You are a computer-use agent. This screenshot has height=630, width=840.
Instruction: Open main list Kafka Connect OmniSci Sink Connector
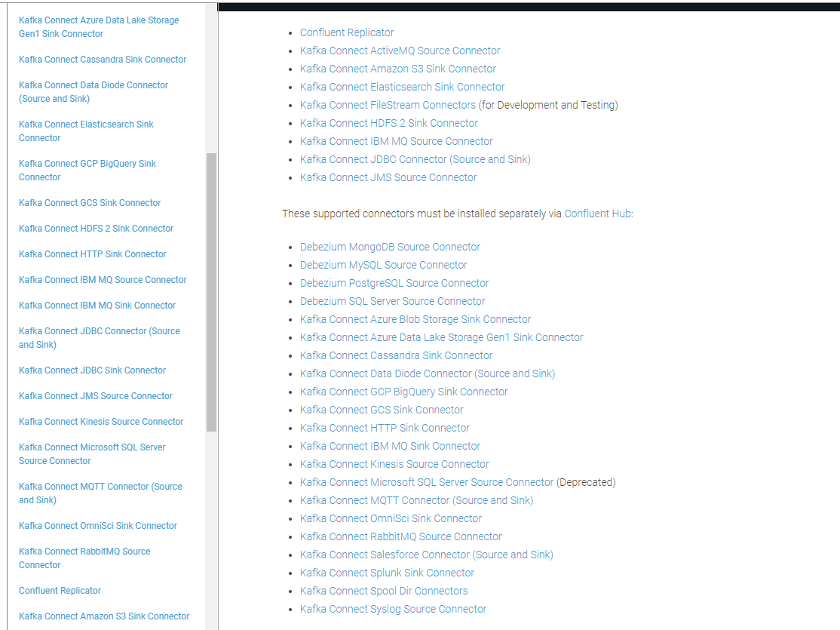click(x=391, y=519)
